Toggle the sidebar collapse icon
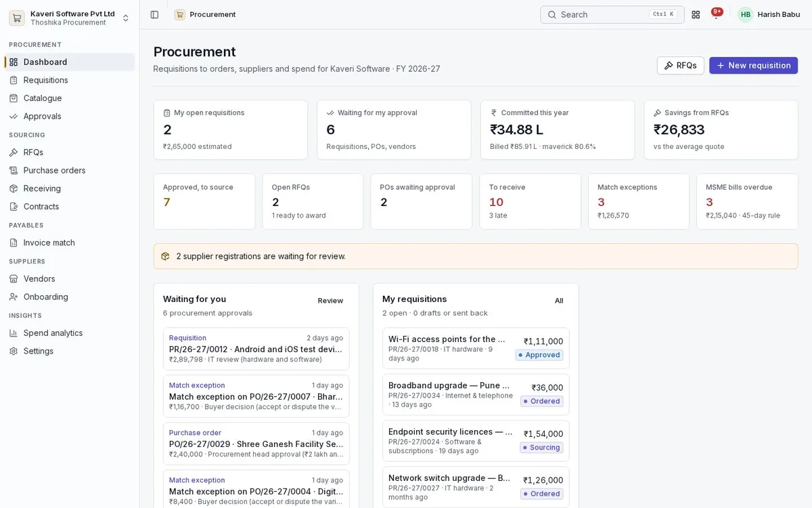 click(154, 14)
